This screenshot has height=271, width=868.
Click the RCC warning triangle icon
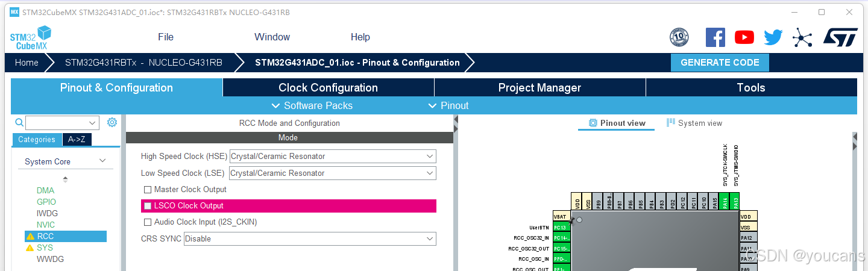click(30, 237)
